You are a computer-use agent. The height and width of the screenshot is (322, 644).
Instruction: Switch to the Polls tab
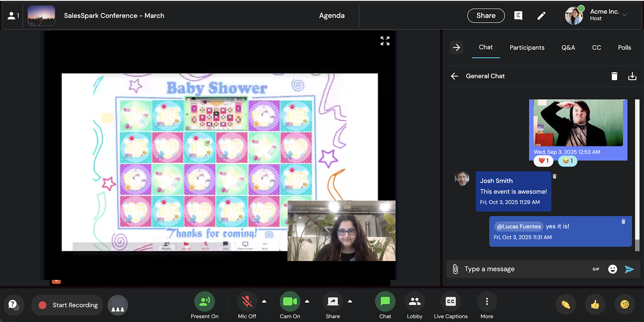click(624, 47)
